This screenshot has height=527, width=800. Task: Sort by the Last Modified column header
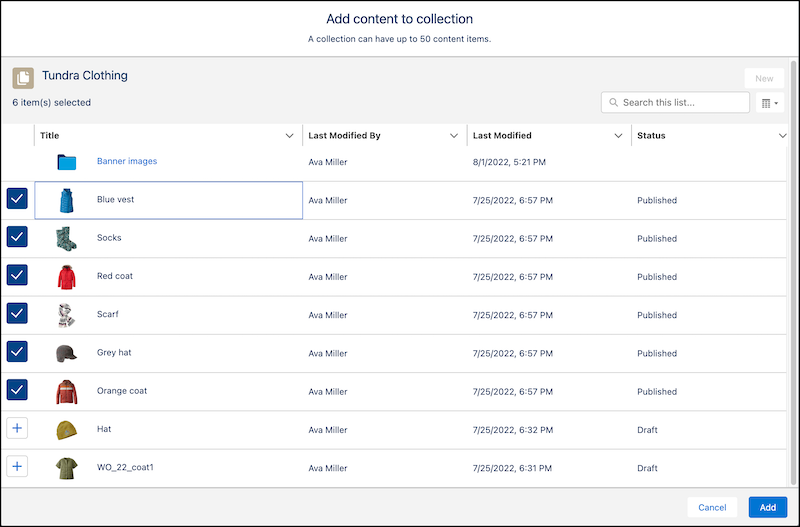[502, 136]
